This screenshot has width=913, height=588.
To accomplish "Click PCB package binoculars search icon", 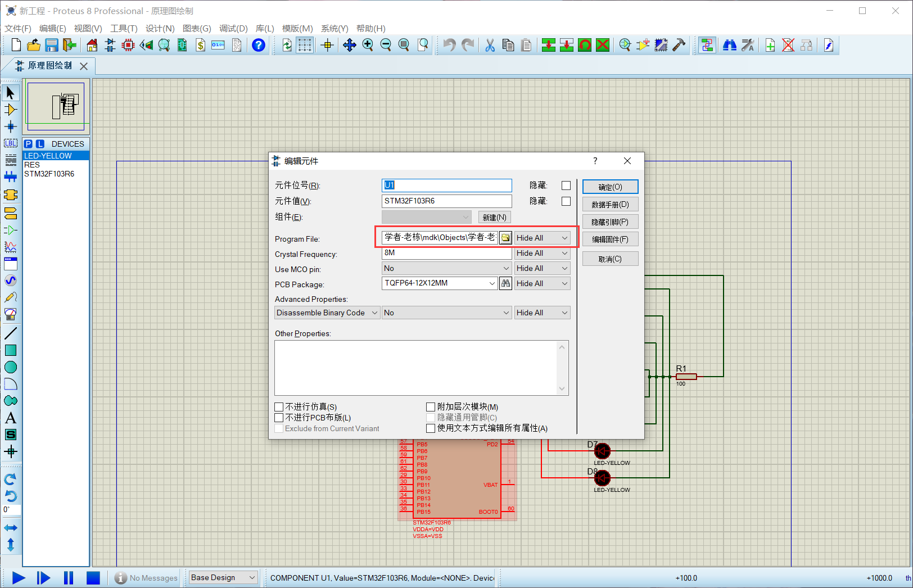I will click(x=505, y=283).
